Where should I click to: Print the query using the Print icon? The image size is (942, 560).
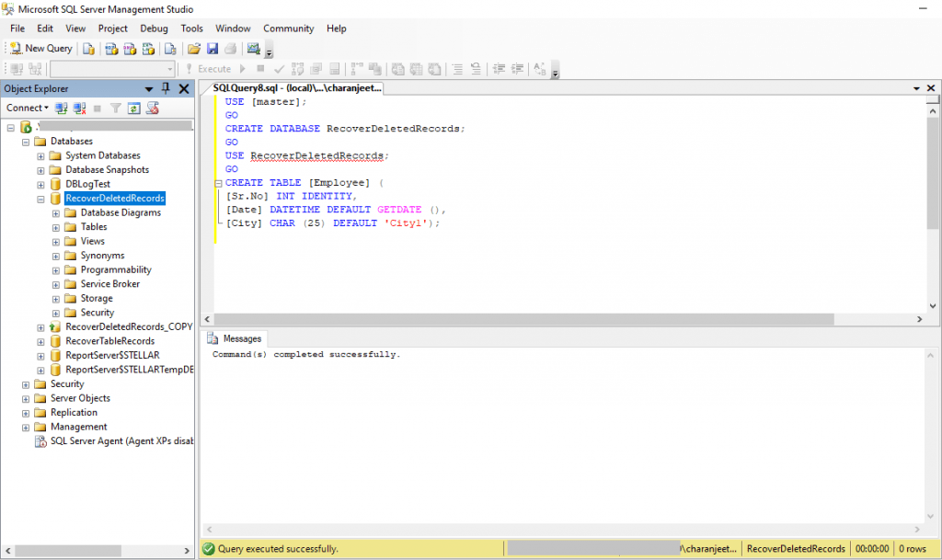click(230, 48)
